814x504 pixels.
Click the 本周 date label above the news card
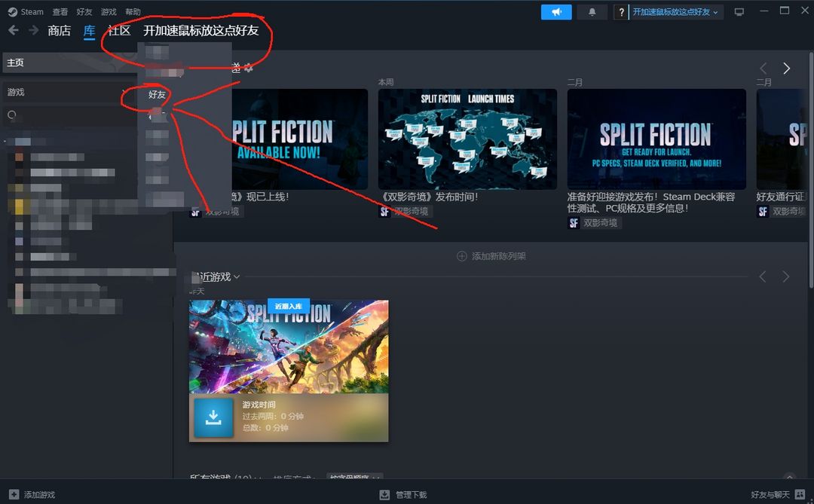coord(386,82)
